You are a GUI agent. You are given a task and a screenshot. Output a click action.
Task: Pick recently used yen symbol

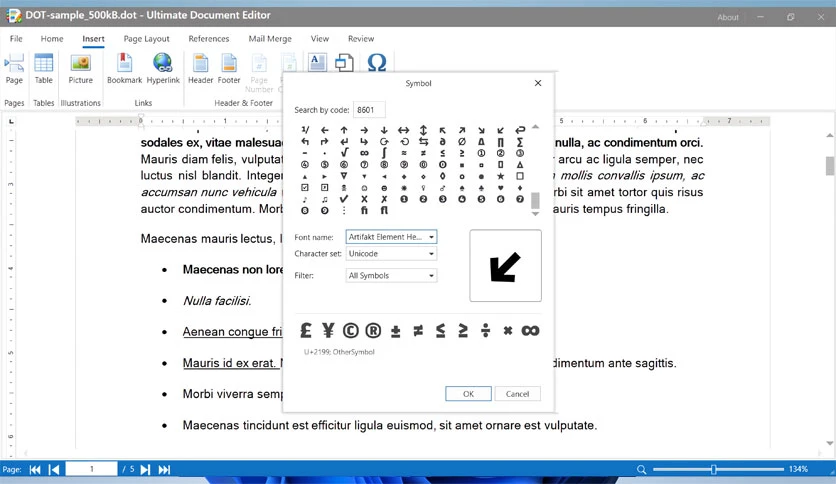tap(328, 330)
